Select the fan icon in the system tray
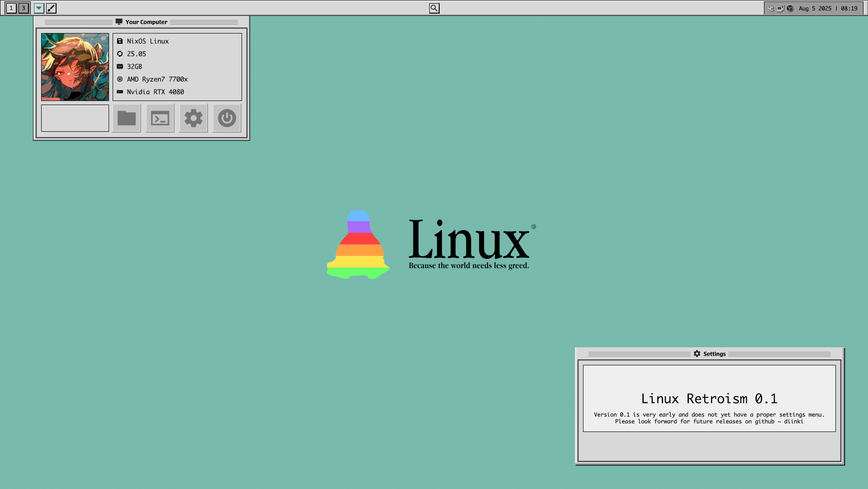Viewport: 868px width, 489px height. click(x=790, y=8)
